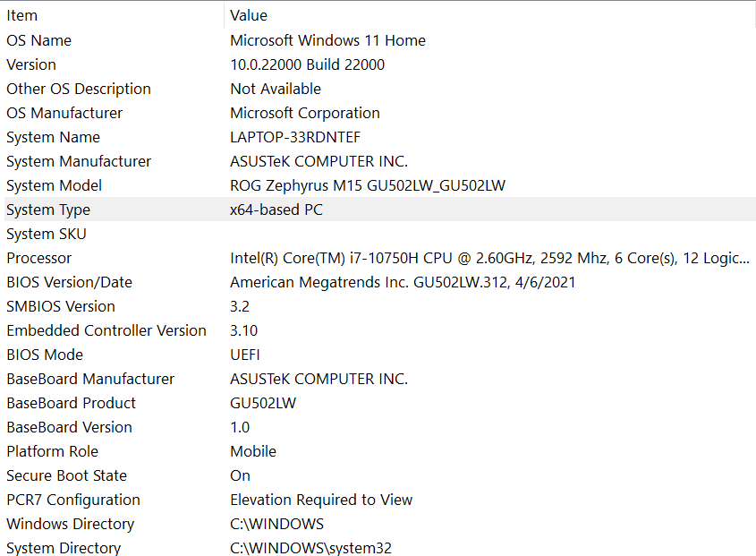Viewport: 756px width, 556px height.
Task: Click the BIOS Version/Date entry
Action: (x=69, y=282)
